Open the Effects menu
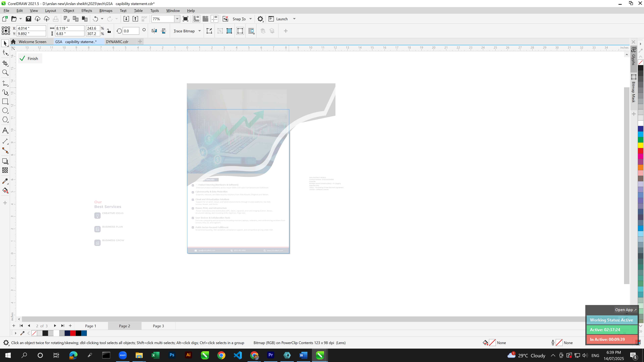The height and width of the screenshot is (362, 644). (87, 11)
